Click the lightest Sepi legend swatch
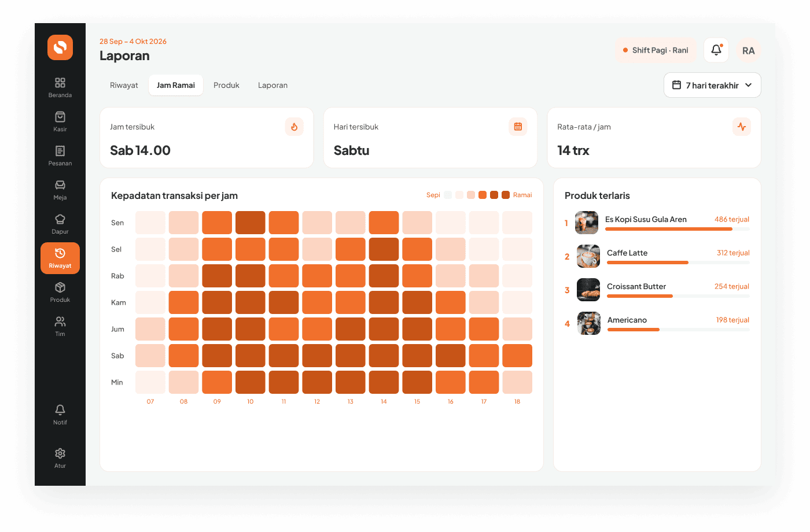The width and height of the screenshot is (810, 532). tap(448, 195)
